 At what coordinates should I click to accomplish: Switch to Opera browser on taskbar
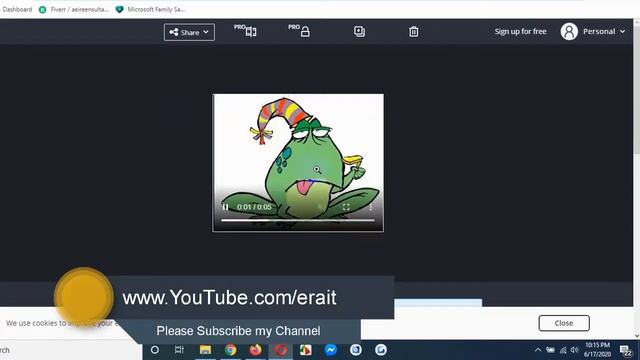click(x=281, y=350)
